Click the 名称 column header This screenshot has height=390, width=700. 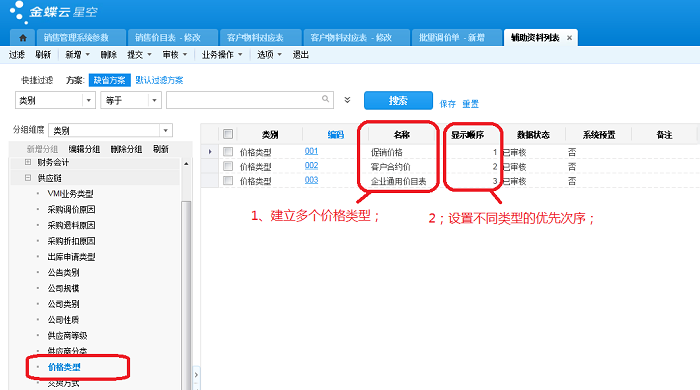pos(402,134)
